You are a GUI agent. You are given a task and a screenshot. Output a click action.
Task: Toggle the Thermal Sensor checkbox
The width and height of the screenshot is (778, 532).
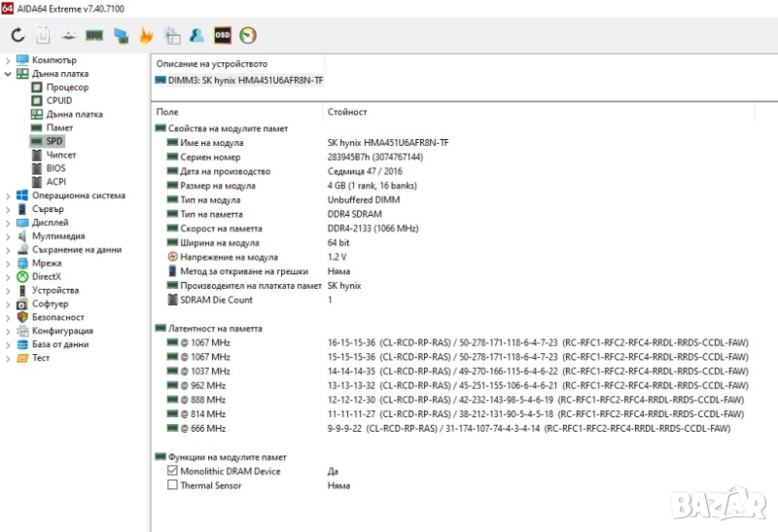click(x=173, y=485)
